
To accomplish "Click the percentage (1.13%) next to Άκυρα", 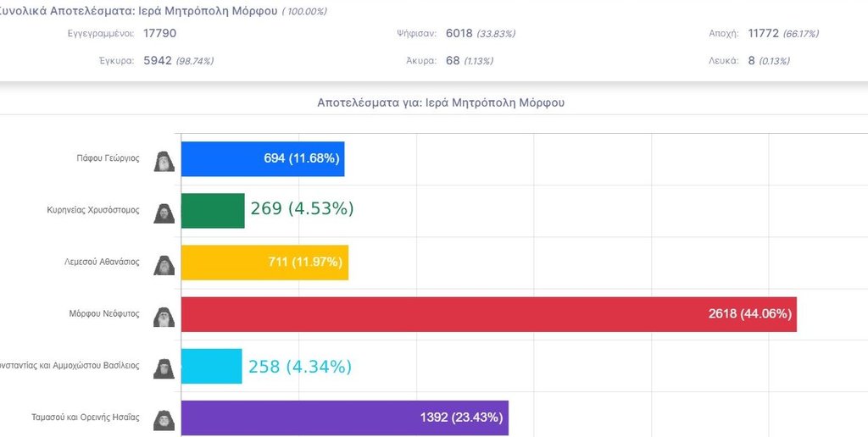I will pyautogui.click(x=478, y=62).
